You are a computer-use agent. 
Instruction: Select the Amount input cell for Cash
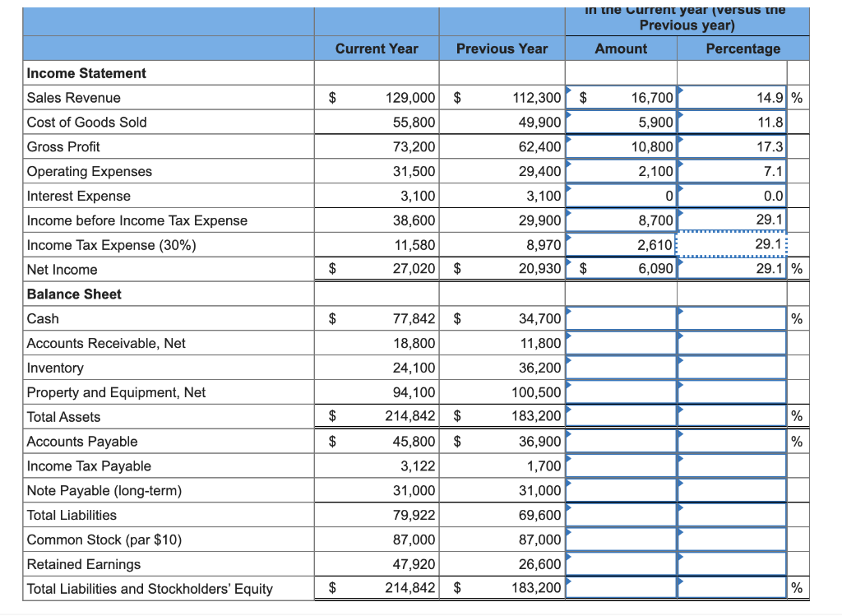click(x=621, y=318)
